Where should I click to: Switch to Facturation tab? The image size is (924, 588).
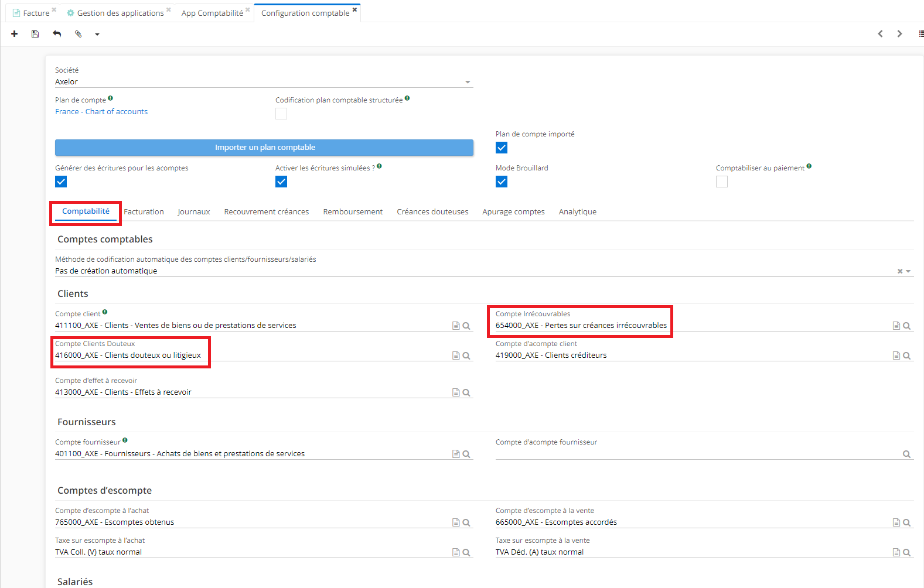[144, 212]
